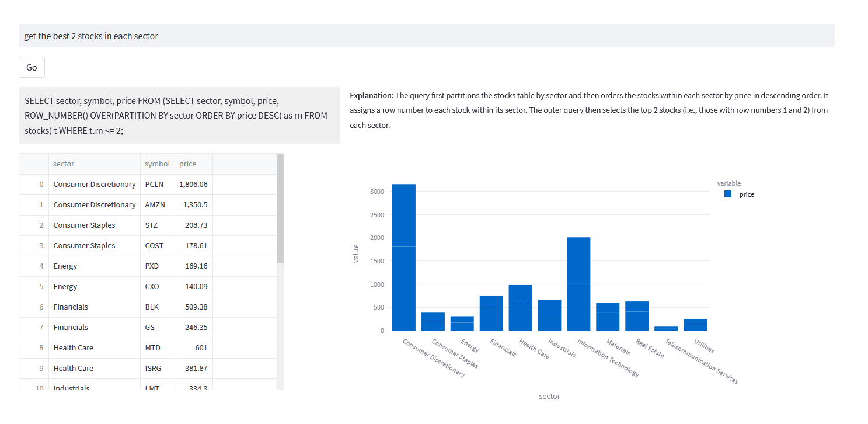The width and height of the screenshot is (868, 424).
Task: Click the price column header
Action: 187,164
